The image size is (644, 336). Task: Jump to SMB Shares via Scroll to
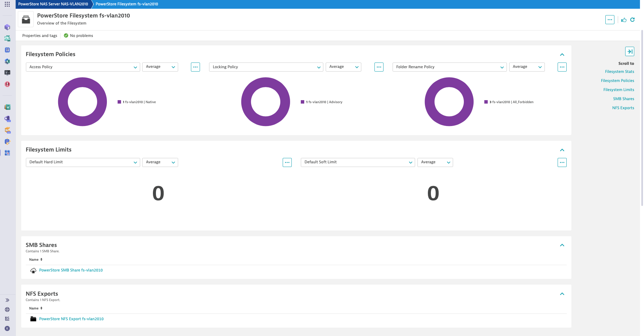click(623, 99)
